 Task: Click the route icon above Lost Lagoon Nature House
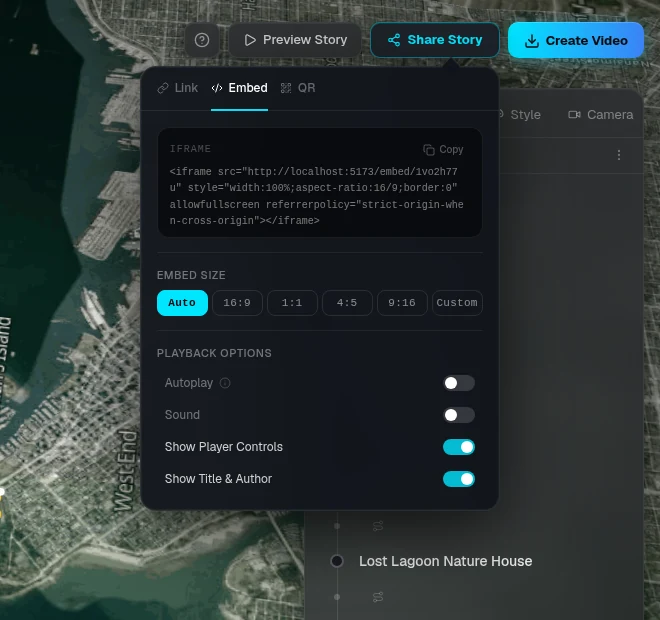[x=378, y=526]
